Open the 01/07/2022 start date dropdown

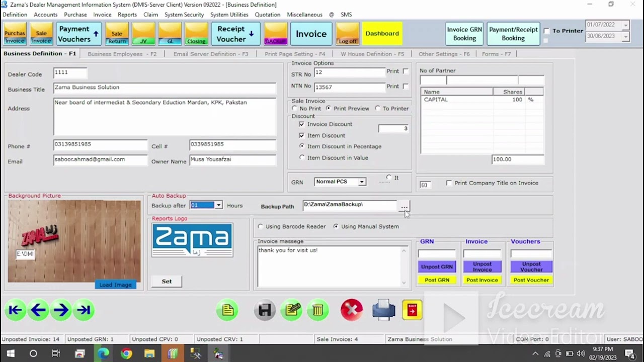pyautogui.click(x=625, y=25)
